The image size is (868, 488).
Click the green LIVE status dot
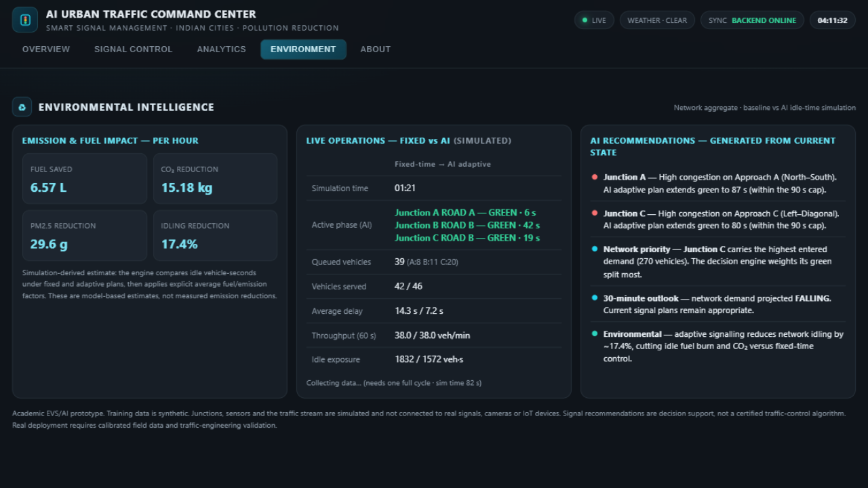pyautogui.click(x=585, y=20)
